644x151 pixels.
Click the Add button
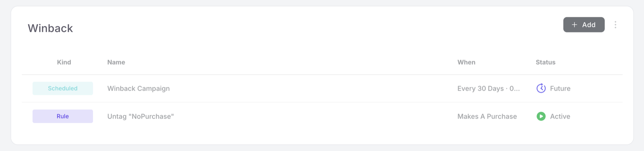pyautogui.click(x=584, y=24)
